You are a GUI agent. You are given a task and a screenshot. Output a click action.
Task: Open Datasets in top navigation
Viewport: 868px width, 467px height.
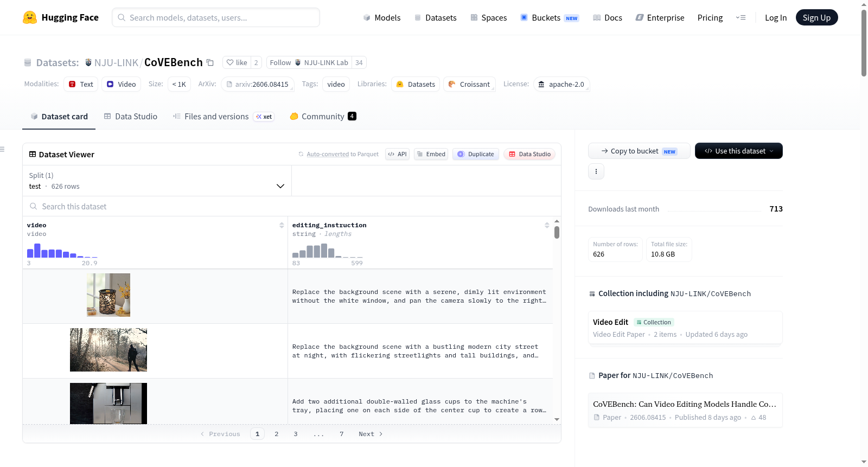click(435, 17)
